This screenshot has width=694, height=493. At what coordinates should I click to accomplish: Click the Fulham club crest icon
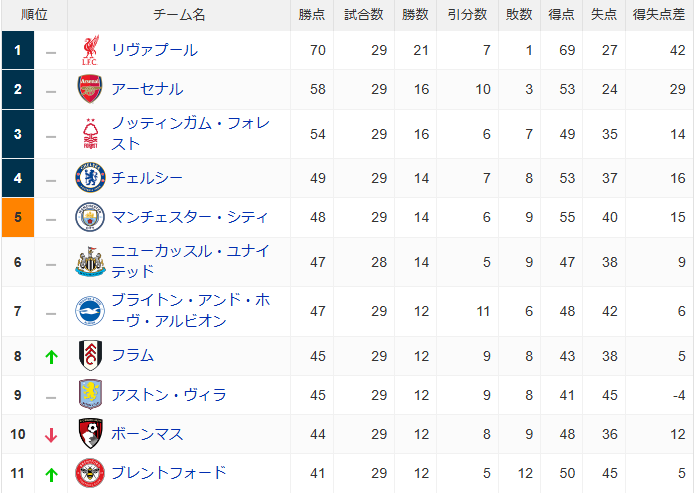90,355
